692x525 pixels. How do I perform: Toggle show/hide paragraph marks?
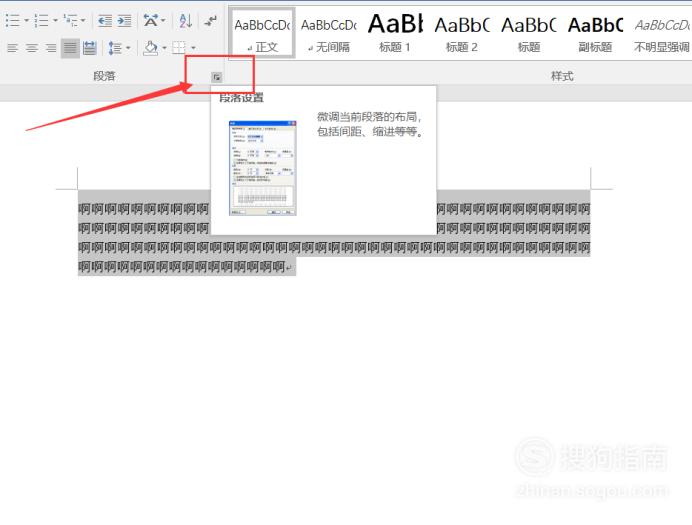211,20
